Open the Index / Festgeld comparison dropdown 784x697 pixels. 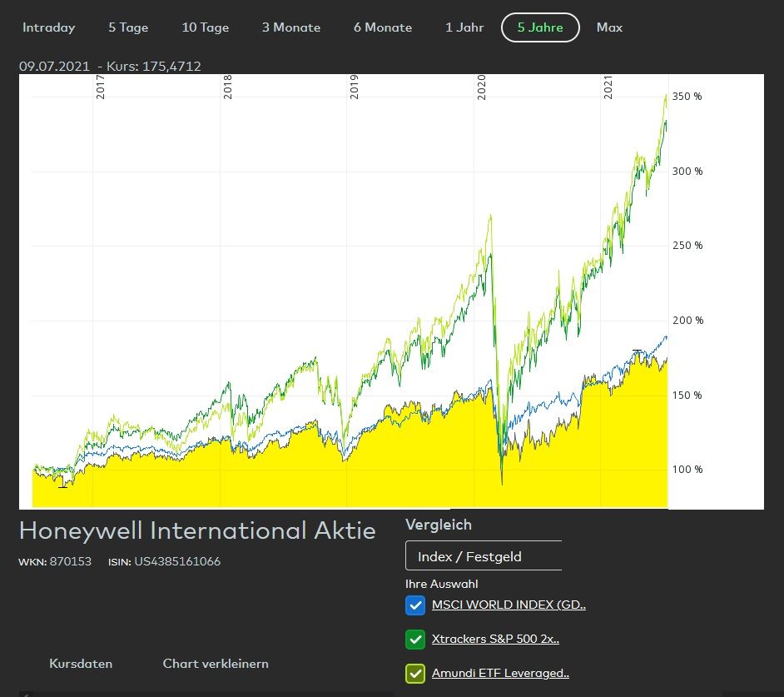[x=483, y=556]
